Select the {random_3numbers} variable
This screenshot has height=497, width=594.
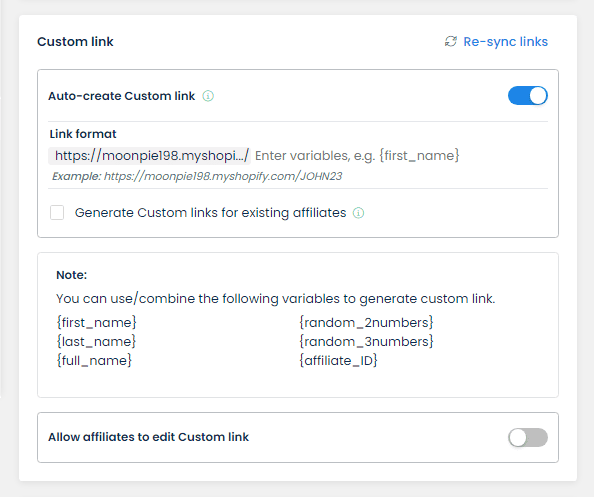[366, 341]
